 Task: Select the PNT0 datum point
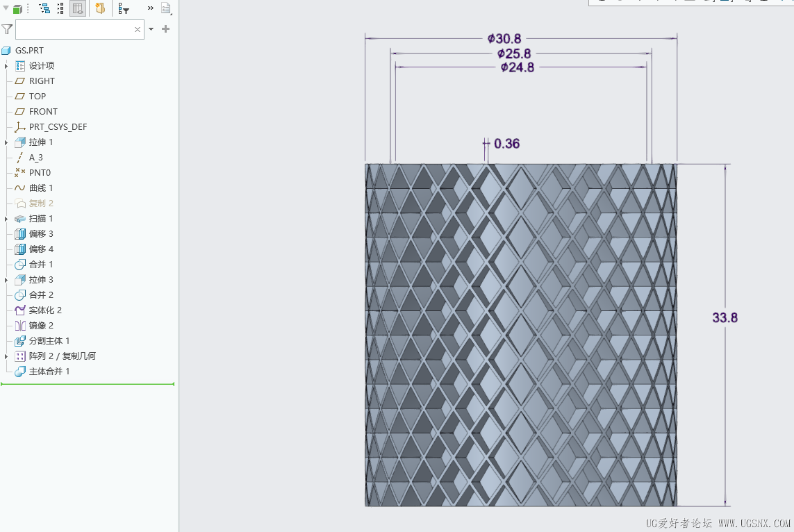point(33,173)
